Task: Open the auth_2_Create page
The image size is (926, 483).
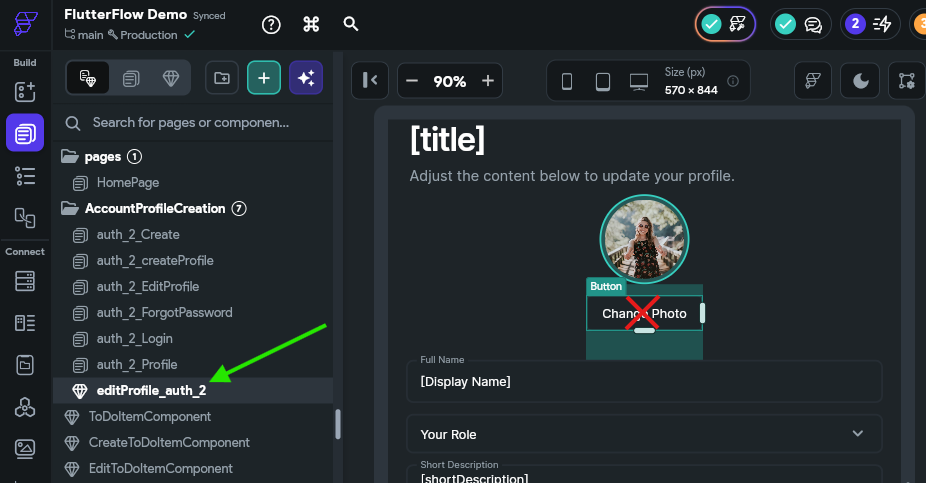Action: (138, 234)
